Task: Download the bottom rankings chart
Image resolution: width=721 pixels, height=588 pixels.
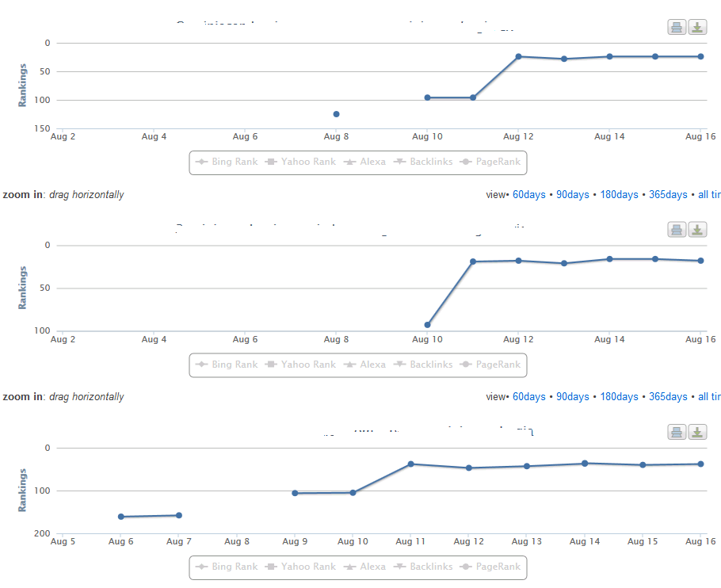Action: (697, 432)
